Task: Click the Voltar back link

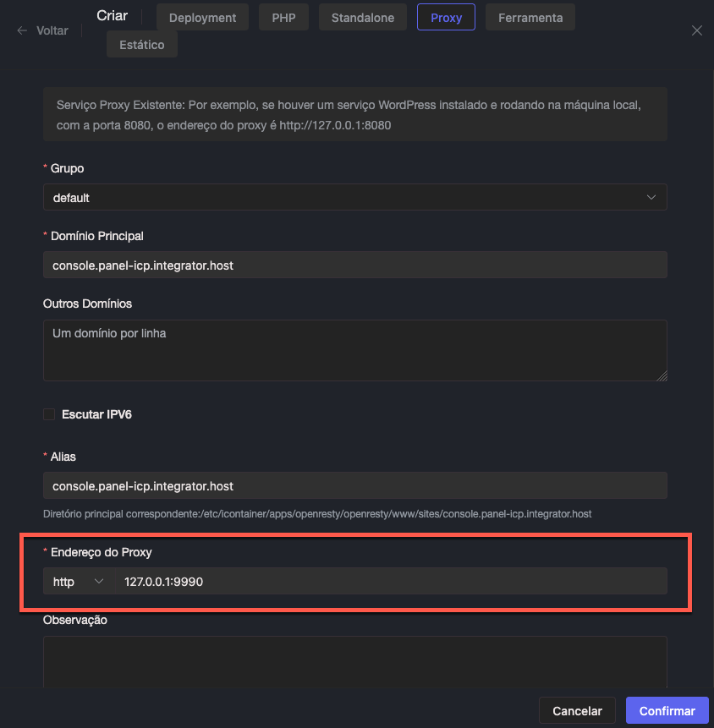Action: click(52, 30)
